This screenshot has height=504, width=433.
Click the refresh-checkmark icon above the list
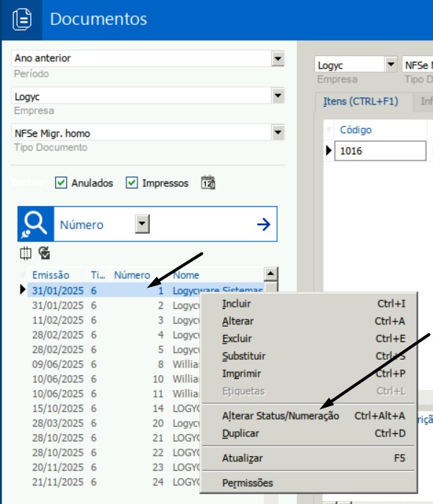pos(44,253)
